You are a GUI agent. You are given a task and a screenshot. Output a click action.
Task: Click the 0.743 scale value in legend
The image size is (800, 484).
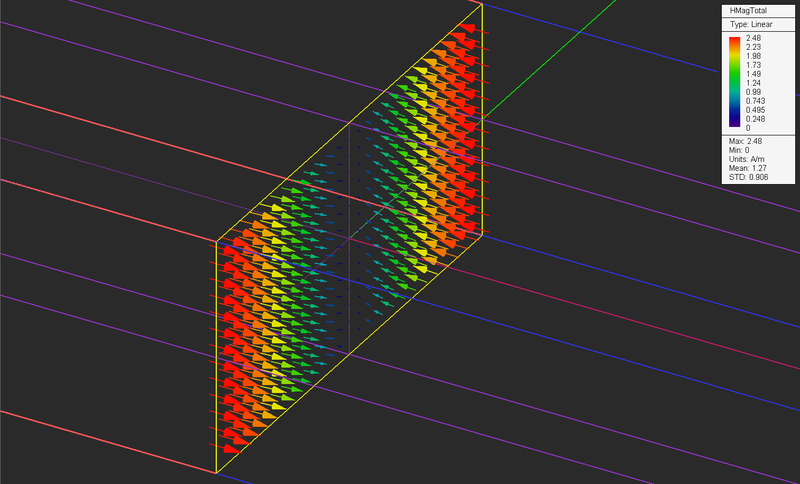(755, 101)
